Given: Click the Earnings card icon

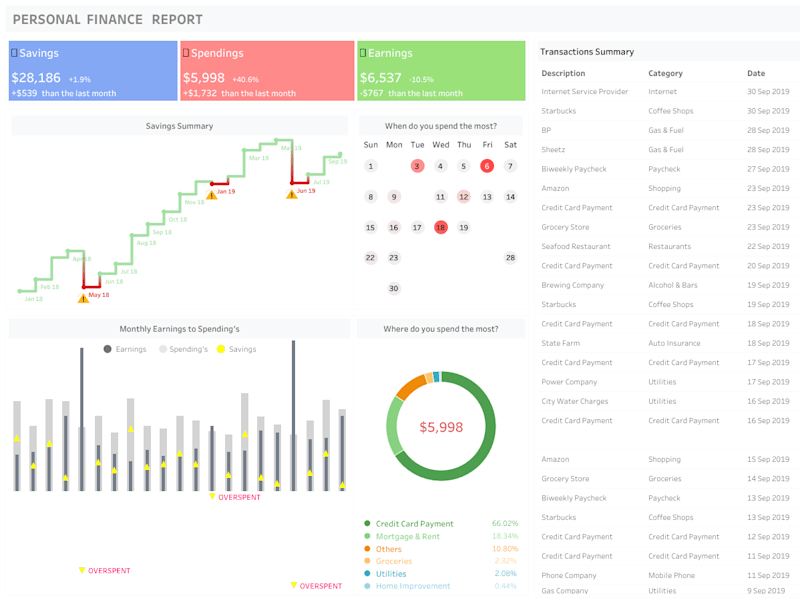Looking at the screenshot, I should point(363,53).
